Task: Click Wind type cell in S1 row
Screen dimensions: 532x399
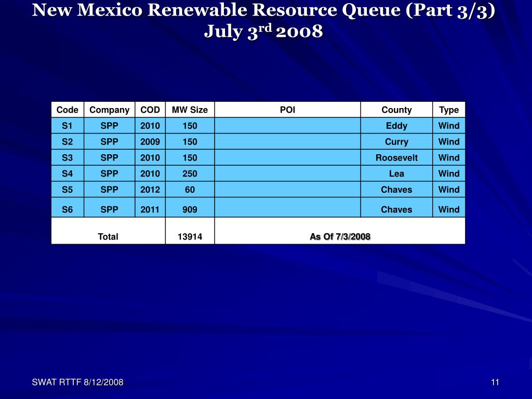Action: coord(449,126)
